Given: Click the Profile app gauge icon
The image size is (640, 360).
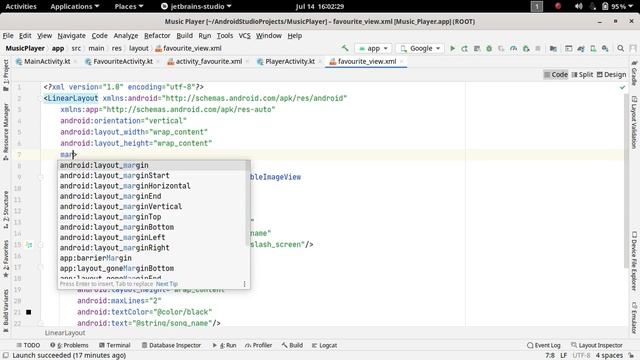Looking at the screenshot, I should coord(513,48).
